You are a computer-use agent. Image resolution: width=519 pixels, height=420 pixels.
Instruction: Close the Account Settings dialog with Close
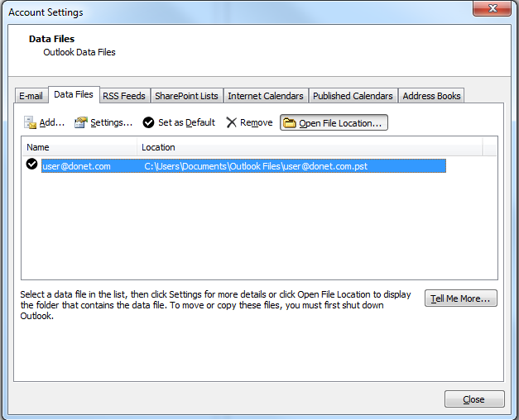474,399
